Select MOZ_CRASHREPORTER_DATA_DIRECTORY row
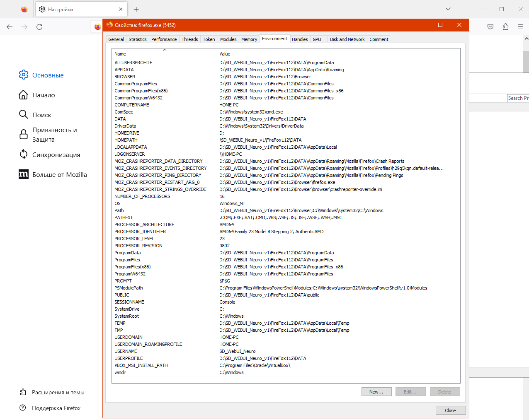Screen dimensions: 529x420 280,161
